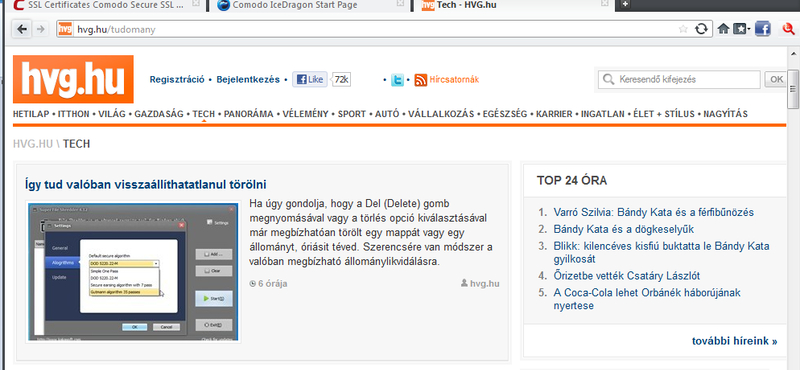This screenshot has width=800, height=370.
Task: Open the INGATLAN menu item
Action: tap(603, 114)
